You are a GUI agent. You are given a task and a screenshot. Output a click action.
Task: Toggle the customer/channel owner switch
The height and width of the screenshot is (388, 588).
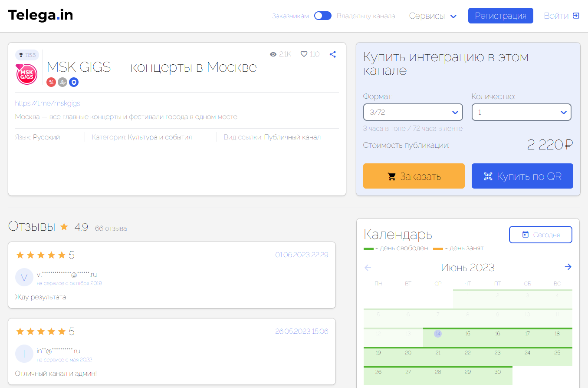(x=323, y=16)
